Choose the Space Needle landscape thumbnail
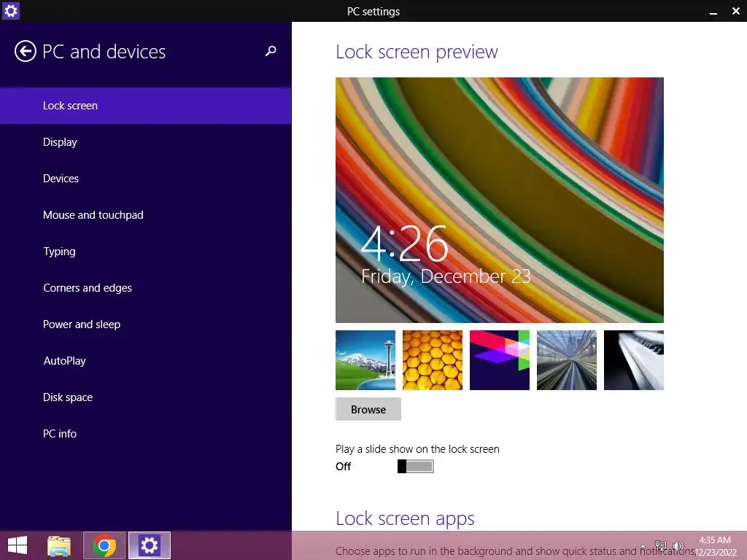This screenshot has width=747, height=560. [365, 360]
